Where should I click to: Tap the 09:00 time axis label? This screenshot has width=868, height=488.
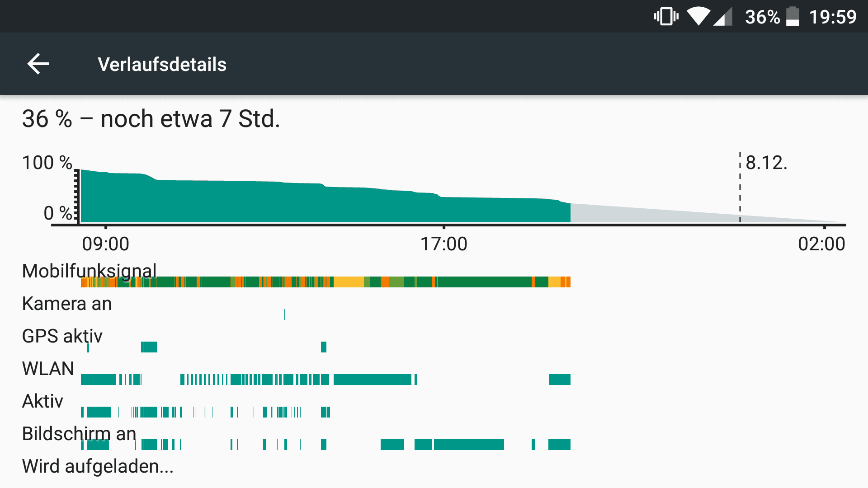tap(105, 244)
